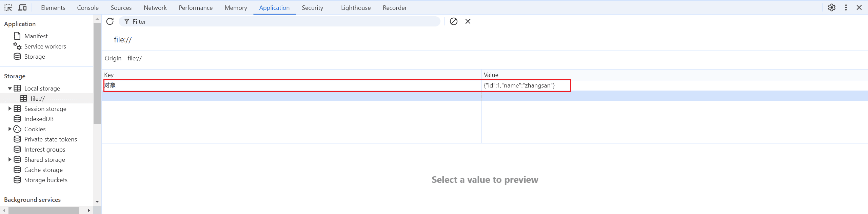The width and height of the screenshot is (868, 214).
Task: Close the DevTools panel
Action: point(859,7)
